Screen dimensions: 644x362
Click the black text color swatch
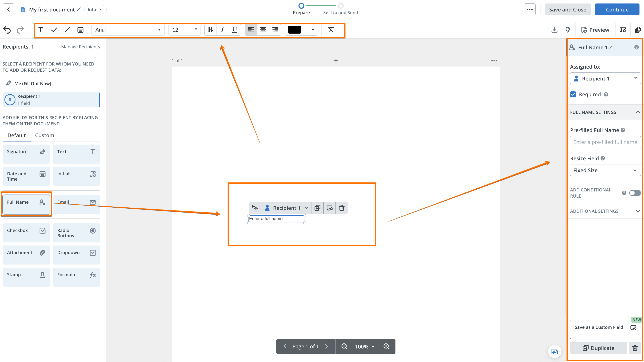tap(294, 30)
